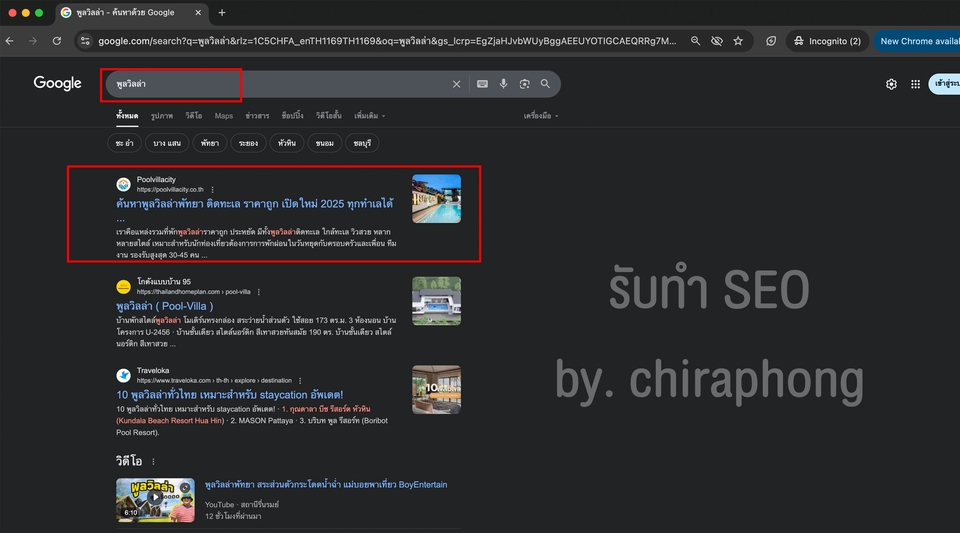Open the Google apps grid icon
The image size is (960, 533).
[x=915, y=84]
